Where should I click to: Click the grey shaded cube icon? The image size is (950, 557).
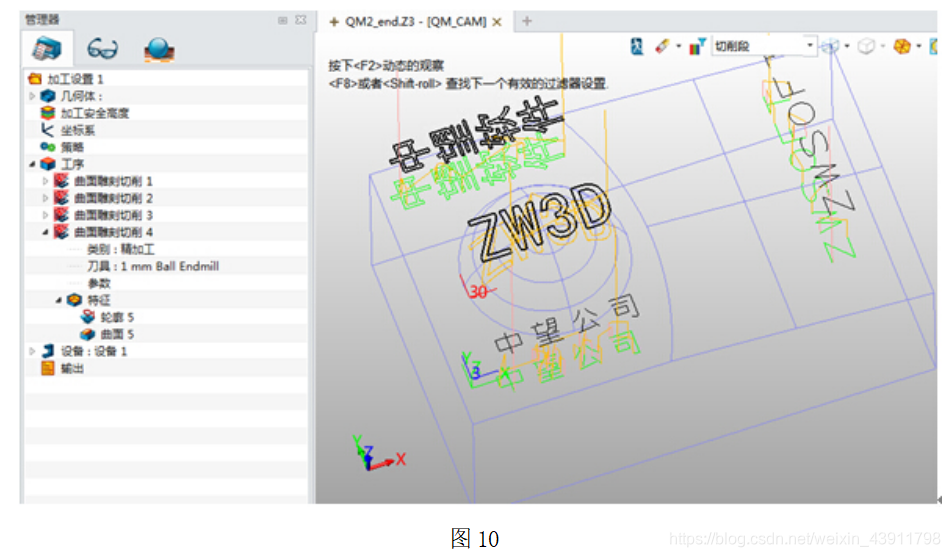(x=866, y=46)
